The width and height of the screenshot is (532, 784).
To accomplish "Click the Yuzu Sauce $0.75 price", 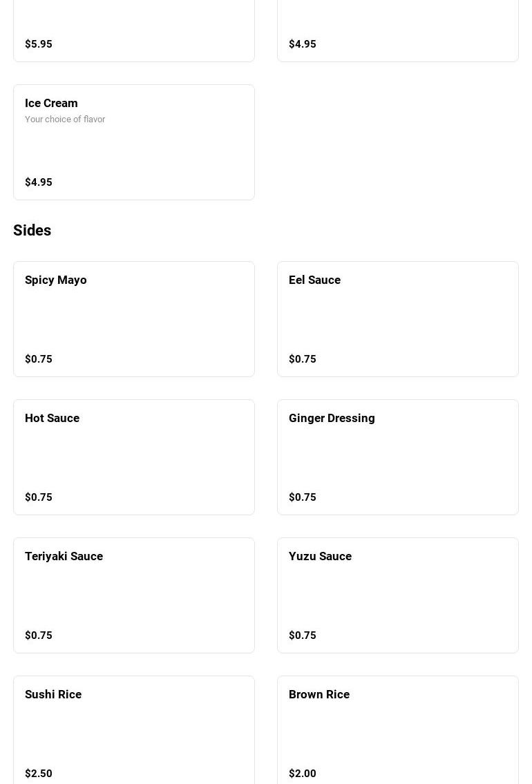I will pos(303,635).
